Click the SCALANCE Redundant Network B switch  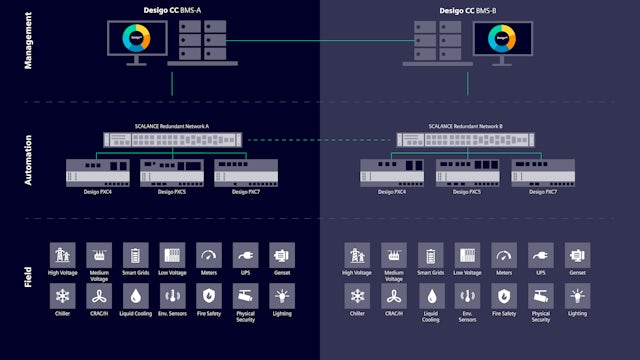pos(465,140)
